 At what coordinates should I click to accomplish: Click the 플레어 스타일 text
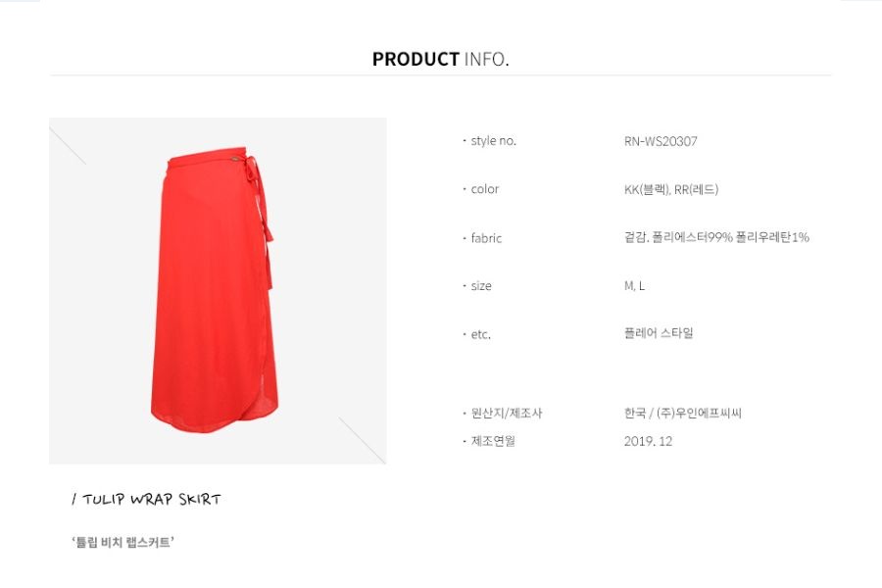coord(659,333)
